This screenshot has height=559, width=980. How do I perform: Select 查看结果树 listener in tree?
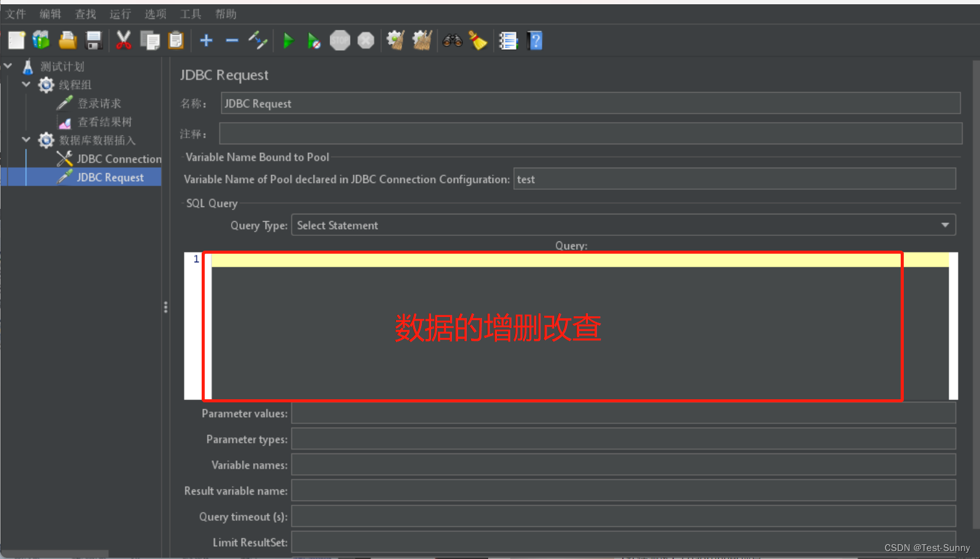pos(105,122)
